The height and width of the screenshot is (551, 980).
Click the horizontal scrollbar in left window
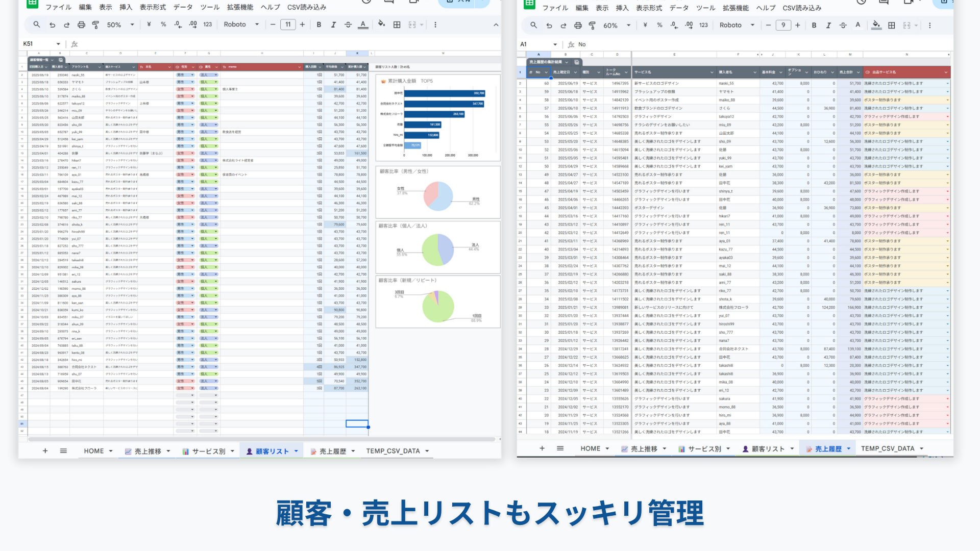pos(261,439)
